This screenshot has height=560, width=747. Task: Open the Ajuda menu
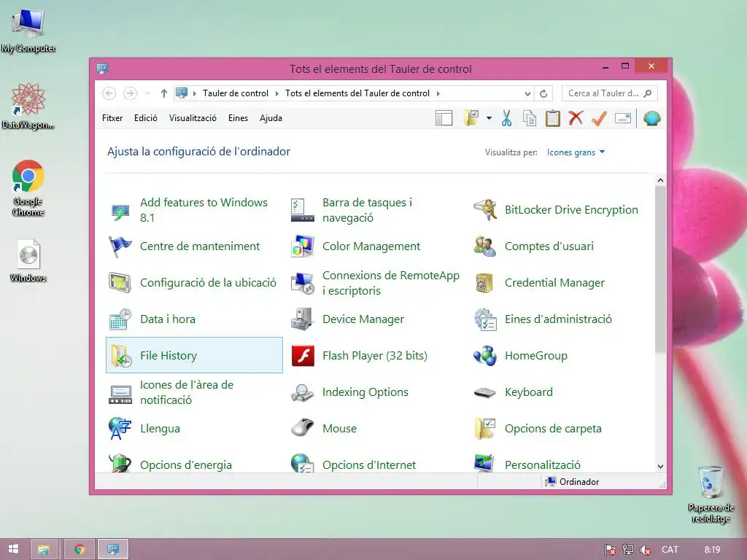tap(271, 118)
